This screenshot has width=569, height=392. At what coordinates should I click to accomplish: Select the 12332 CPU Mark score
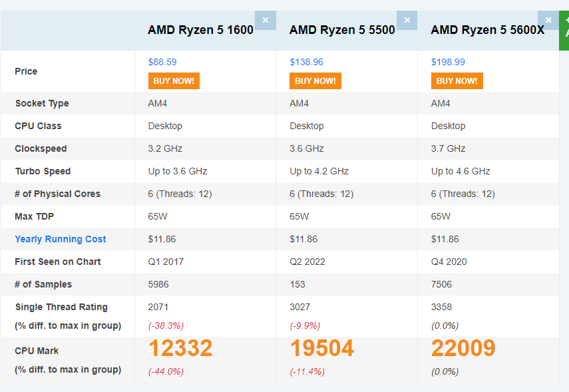point(180,348)
